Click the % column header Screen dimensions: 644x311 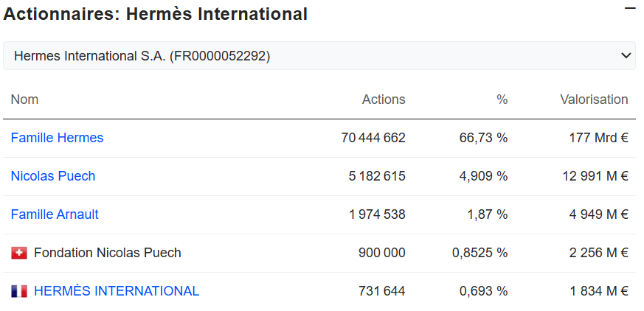click(x=502, y=99)
